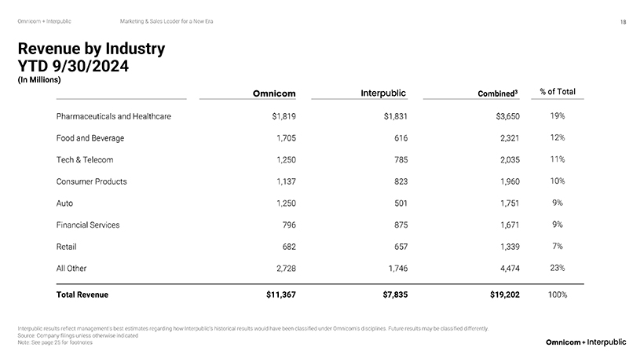Select the Retail row label
The image size is (644, 362).
(67, 246)
